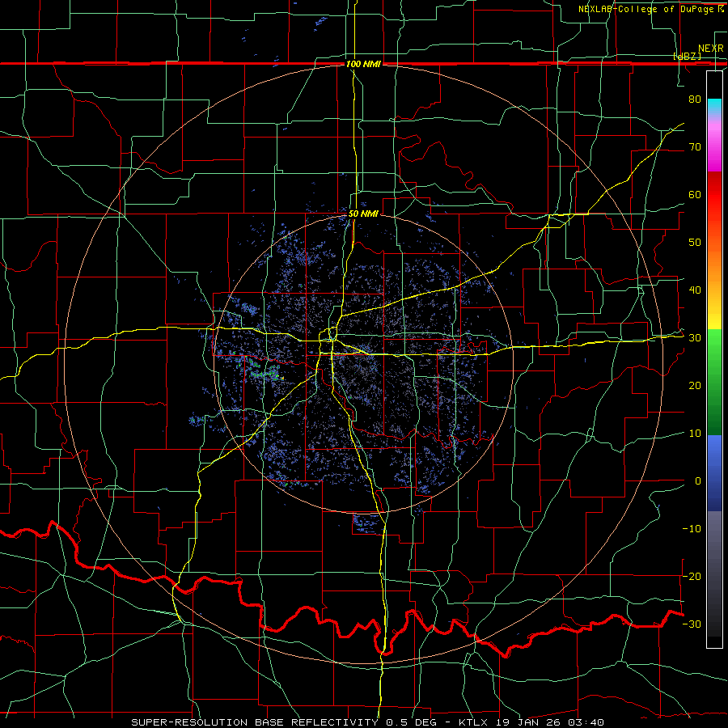Click the -10 value on dBZ scale
The image size is (728, 728).
(x=692, y=529)
